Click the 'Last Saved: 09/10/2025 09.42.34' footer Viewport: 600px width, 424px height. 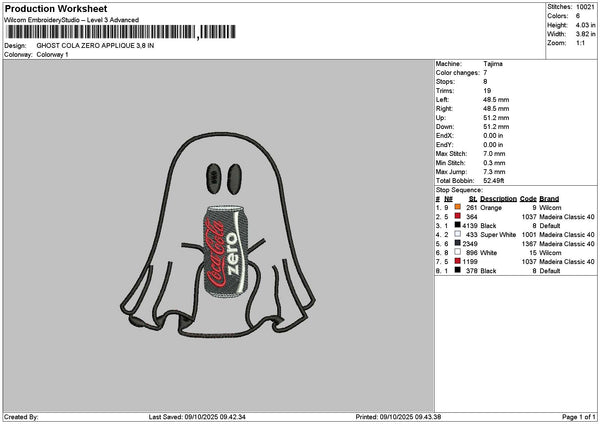pyautogui.click(x=197, y=417)
